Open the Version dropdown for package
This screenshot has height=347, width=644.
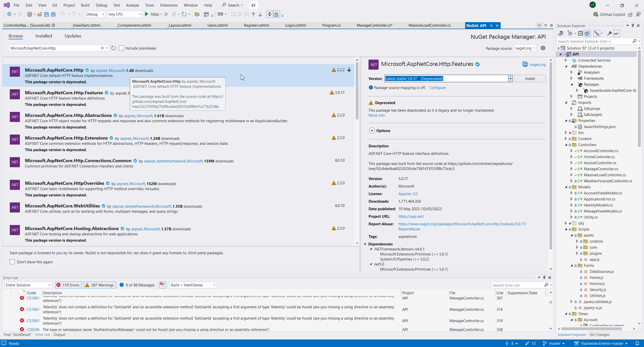pyautogui.click(x=510, y=79)
